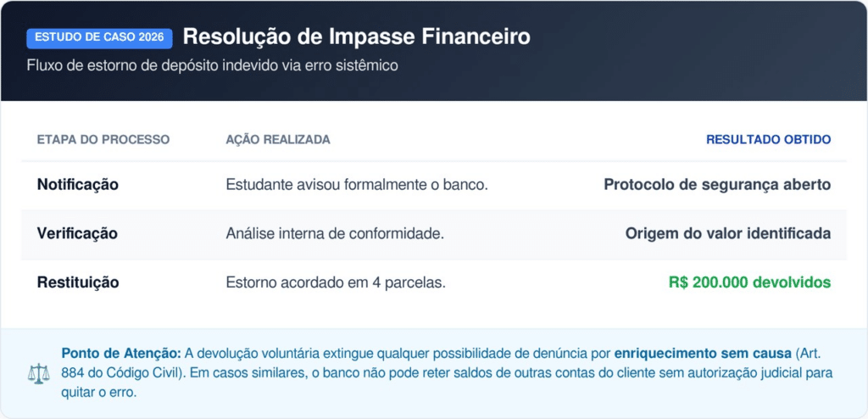Viewport: 868px width, 419px height.
Task: Click the ESTUDO DE CASO 2026 badge
Action: pyautogui.click(x=99, y=38)
